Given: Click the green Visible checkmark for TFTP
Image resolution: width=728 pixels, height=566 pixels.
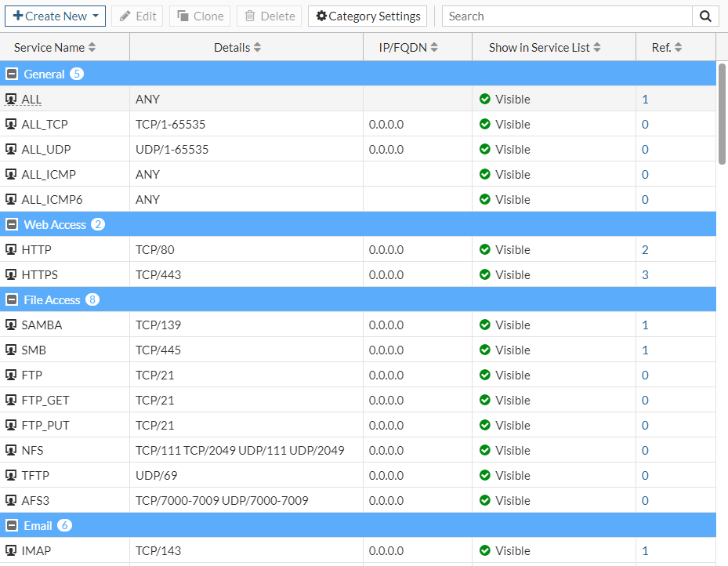Looking at the screenshot, I should (x=485, y=476).
